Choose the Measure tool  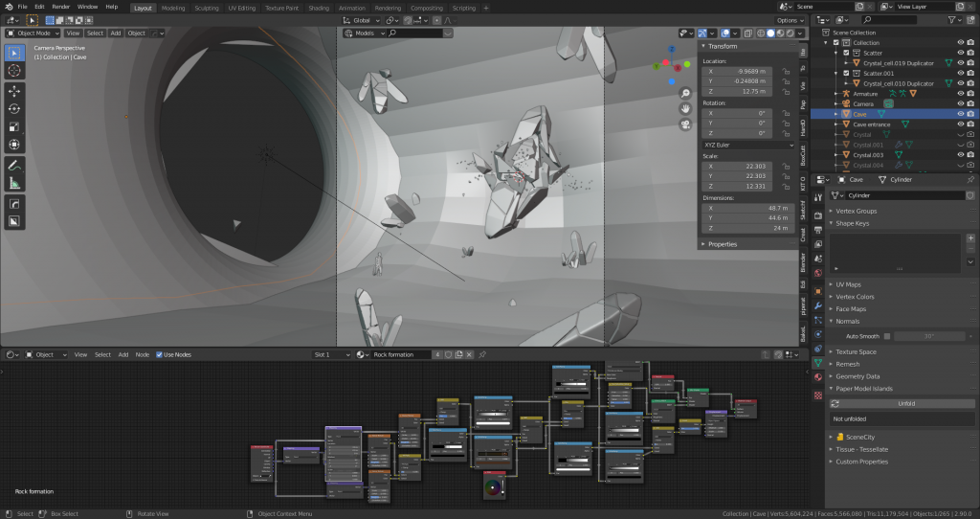pos(14,183)
